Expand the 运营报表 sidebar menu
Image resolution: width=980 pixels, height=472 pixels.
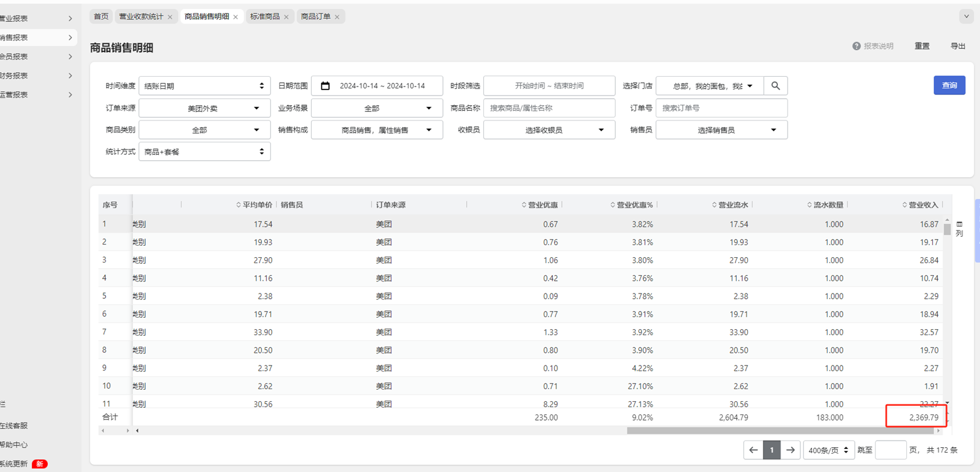(x=38, y=94)
